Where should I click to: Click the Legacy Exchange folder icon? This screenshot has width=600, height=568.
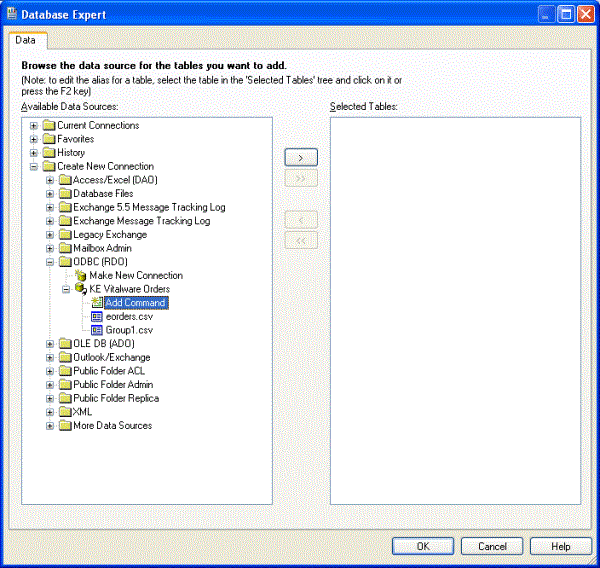coord(65,235)
